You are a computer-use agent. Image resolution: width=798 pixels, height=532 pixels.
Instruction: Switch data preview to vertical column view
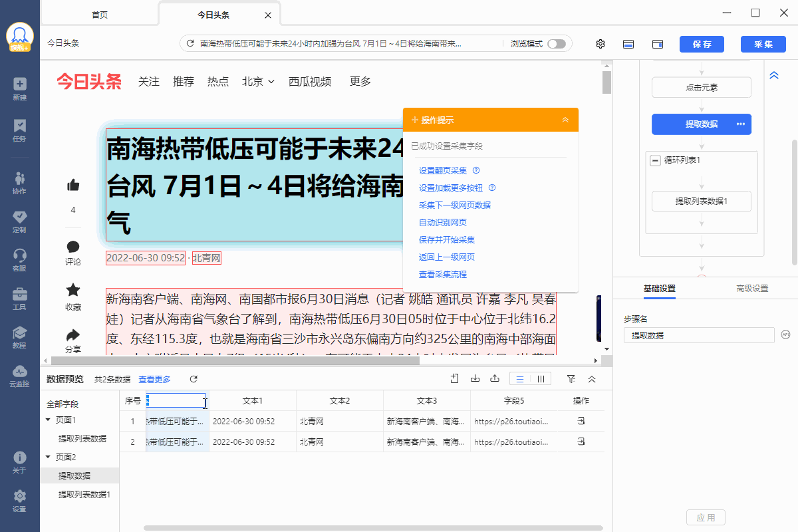(541, 379)
